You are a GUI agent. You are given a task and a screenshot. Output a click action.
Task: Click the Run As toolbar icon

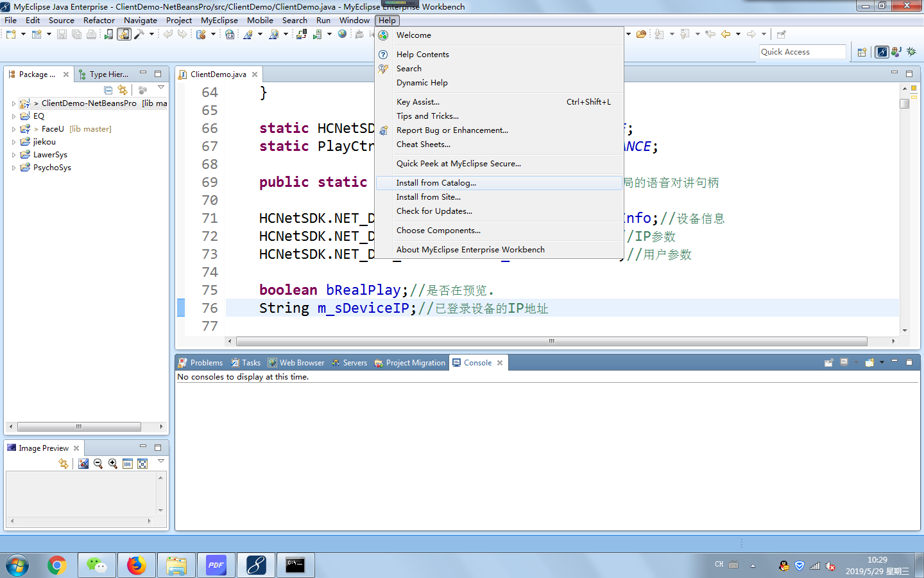[x=108, y=34]
